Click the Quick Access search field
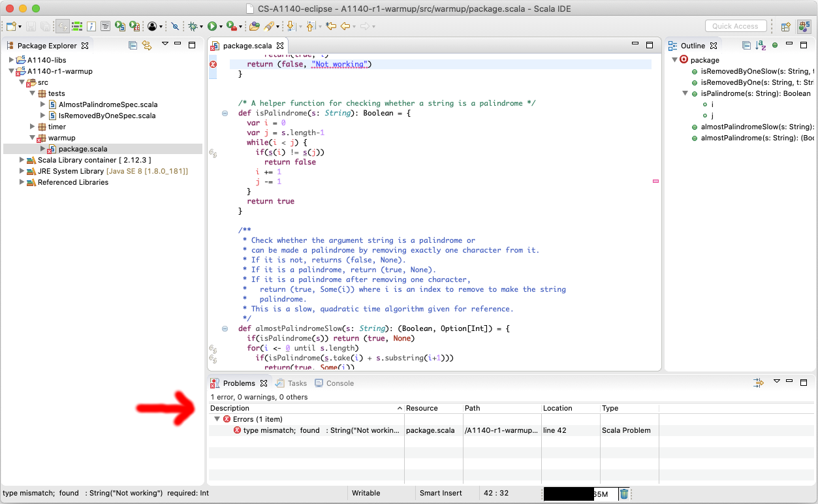This screenshot has width=818, height=504. [x=735, y=26]
